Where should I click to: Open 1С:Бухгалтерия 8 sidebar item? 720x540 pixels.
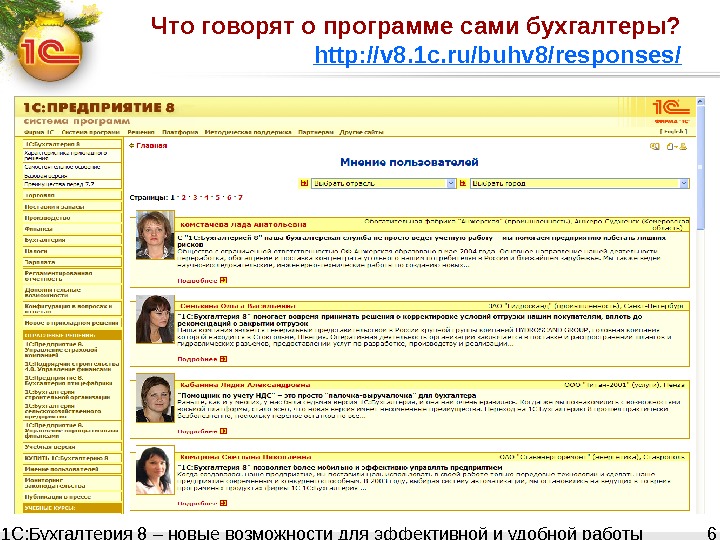(x=73, y=144)
